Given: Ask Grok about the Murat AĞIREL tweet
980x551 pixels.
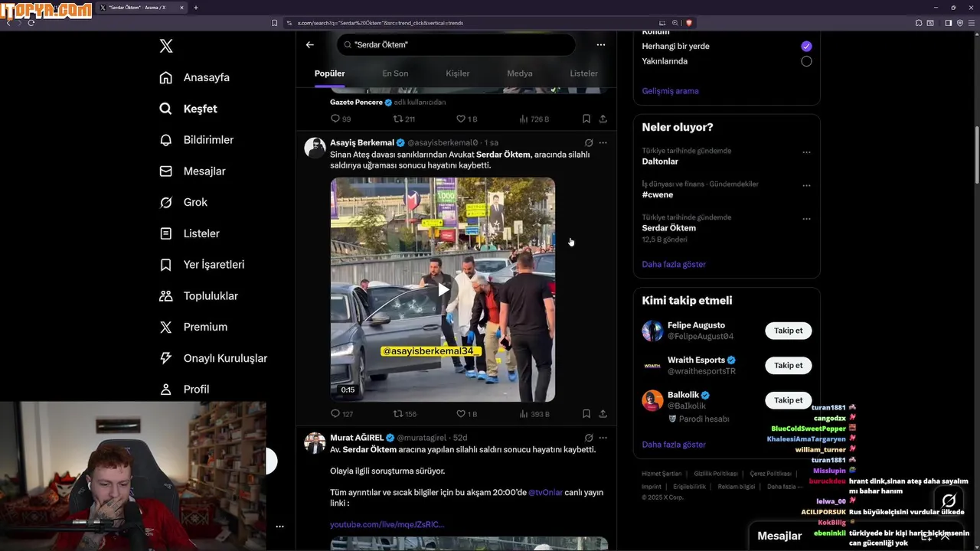Looking at the screenshot, I should [x=589, y=438].
